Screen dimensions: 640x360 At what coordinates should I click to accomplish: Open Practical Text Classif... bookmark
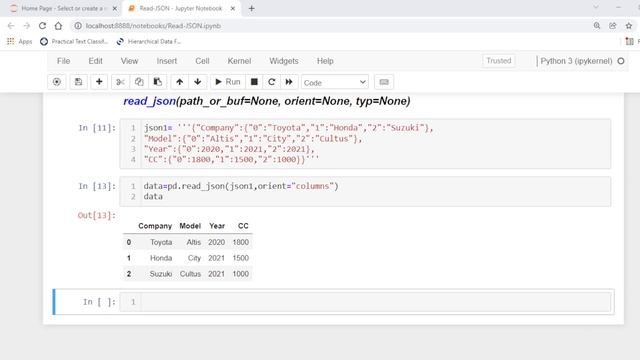[x=73, y=41]
